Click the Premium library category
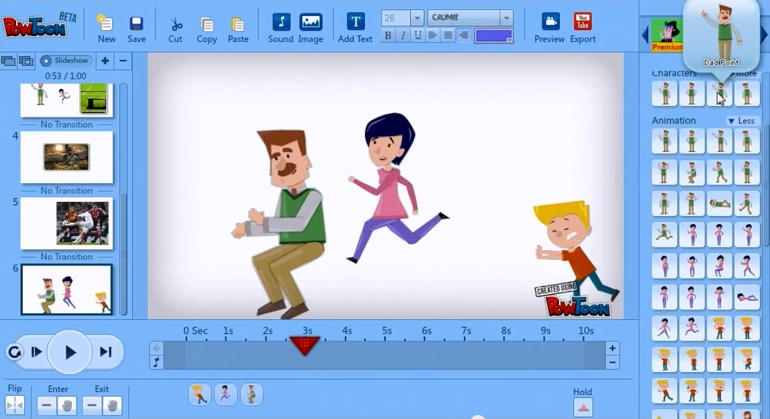The width and height of the screenshot is (770, 419). click(x=667, y=36)
